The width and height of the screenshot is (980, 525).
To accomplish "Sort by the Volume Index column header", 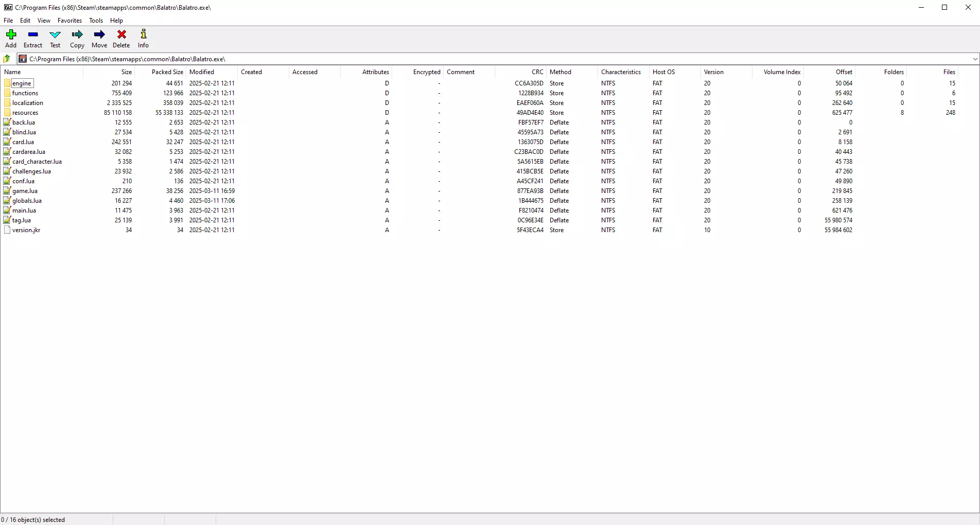I will (778, 72).
